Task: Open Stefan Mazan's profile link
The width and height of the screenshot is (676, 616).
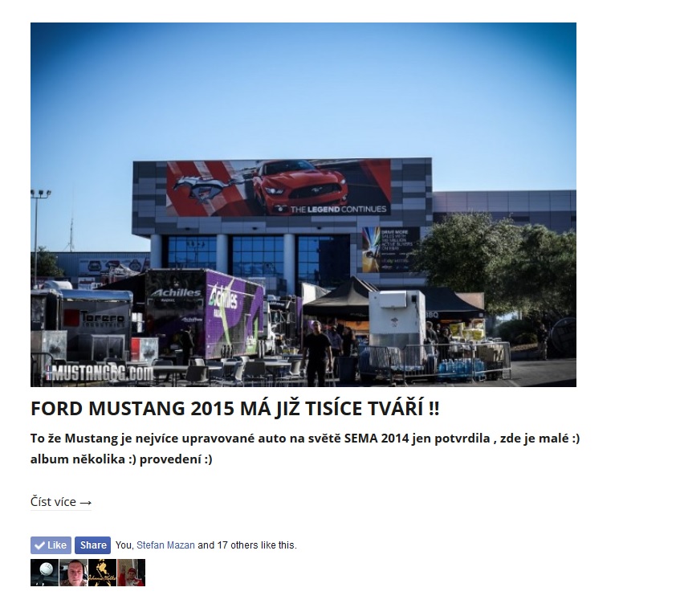Action: click(165, 545)
